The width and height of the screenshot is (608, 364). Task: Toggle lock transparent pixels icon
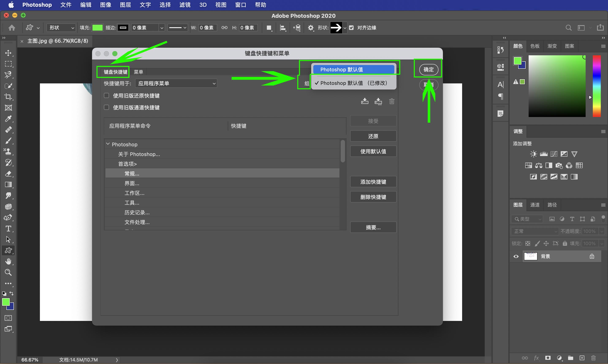pos(528,243)
